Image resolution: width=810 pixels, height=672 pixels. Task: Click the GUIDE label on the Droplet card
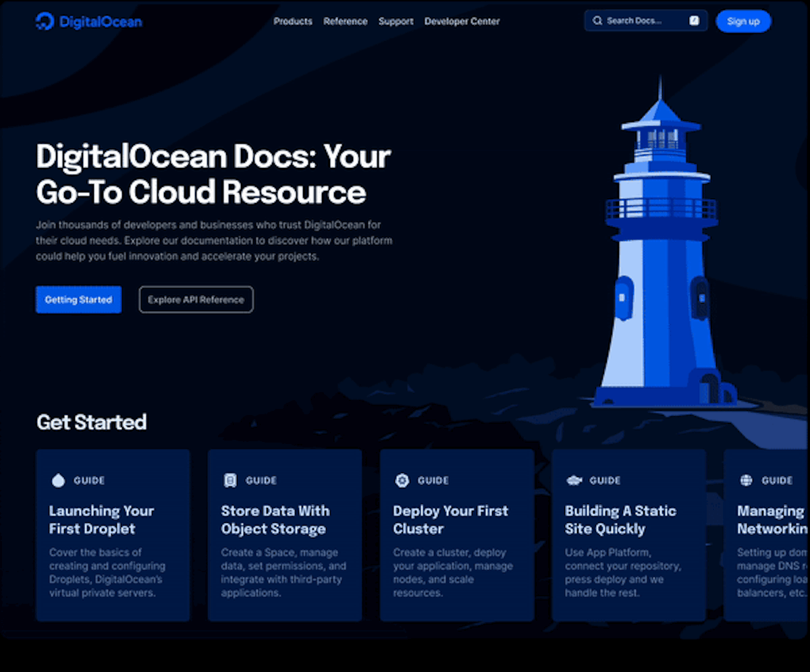(x=89, y=480)
